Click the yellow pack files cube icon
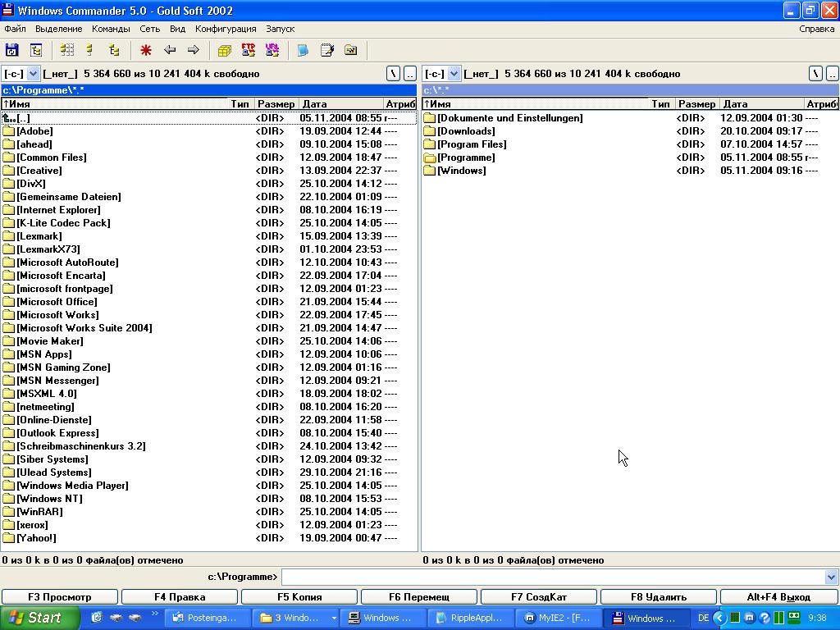 point(225,50)
